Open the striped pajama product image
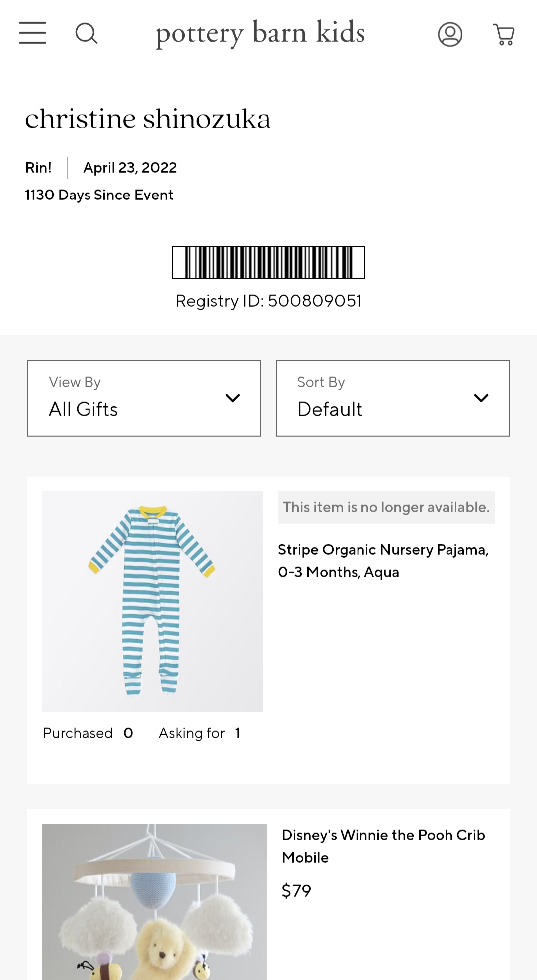Screen dimensions: 537x980 [x=153, y=601]
